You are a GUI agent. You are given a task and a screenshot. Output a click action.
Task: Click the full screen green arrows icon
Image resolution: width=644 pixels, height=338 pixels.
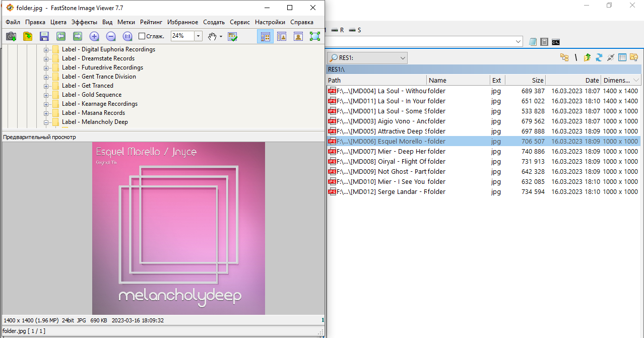[315, 36]
